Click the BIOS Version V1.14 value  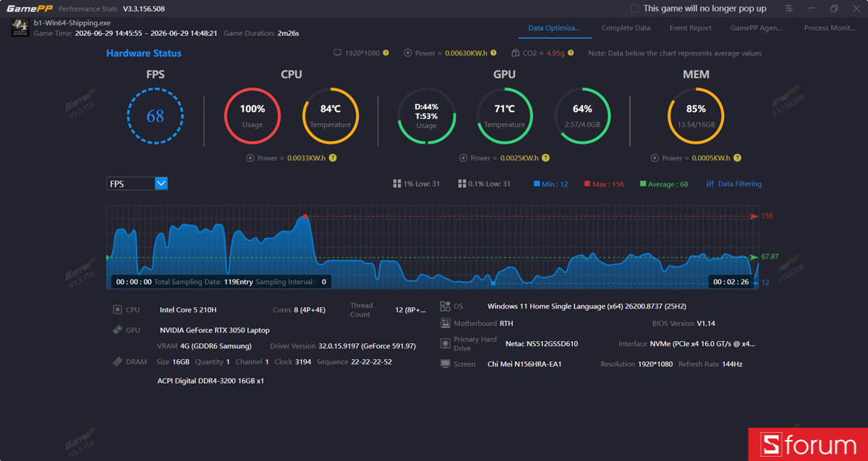[706, 324]
